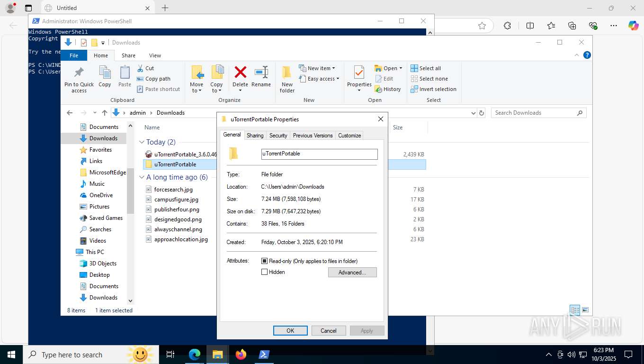The image size is (644, 364).
Task: Click the Name column header
Action: pyautogui.click(x=152, y=127)
